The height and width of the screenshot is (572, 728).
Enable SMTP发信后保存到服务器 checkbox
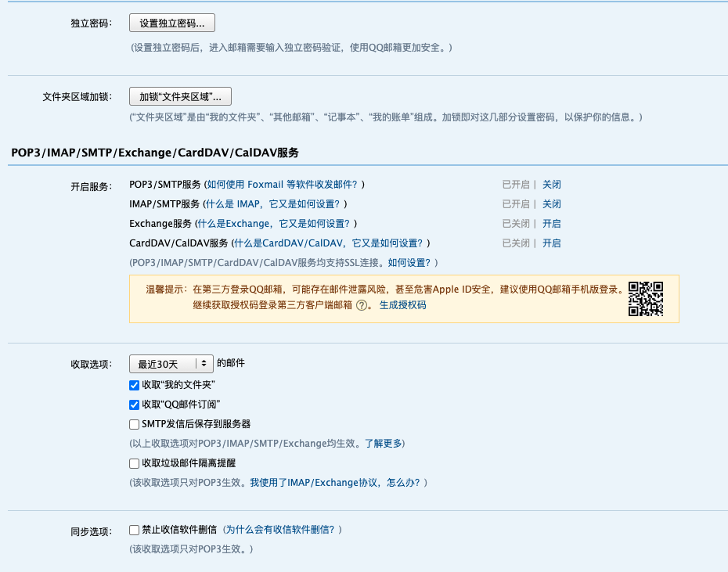134,424
